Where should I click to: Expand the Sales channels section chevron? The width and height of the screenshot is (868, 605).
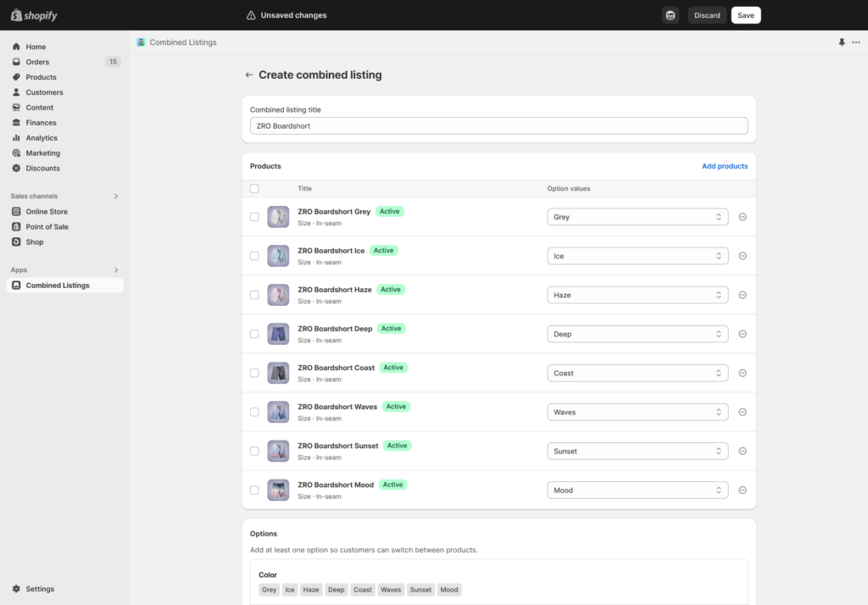coord(115,196)
